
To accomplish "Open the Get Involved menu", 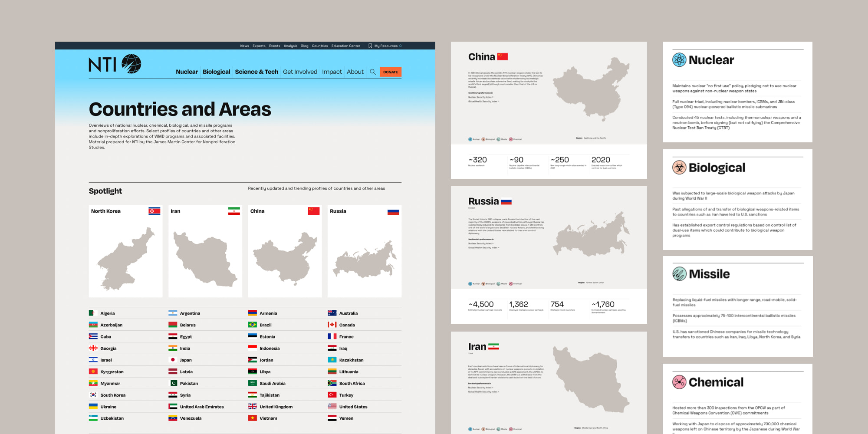I will 300,72.
